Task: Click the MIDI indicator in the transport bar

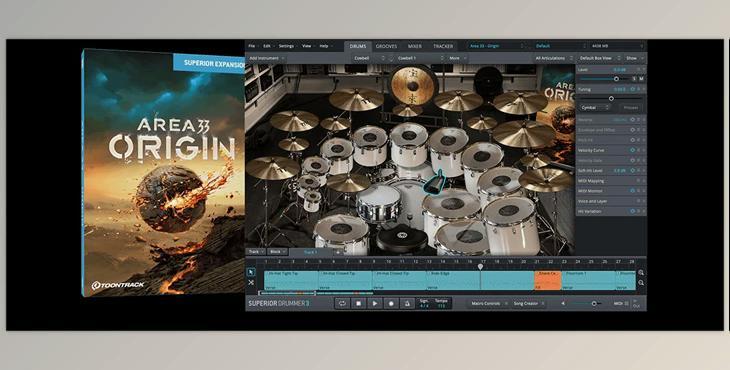Action: [621, 303]
